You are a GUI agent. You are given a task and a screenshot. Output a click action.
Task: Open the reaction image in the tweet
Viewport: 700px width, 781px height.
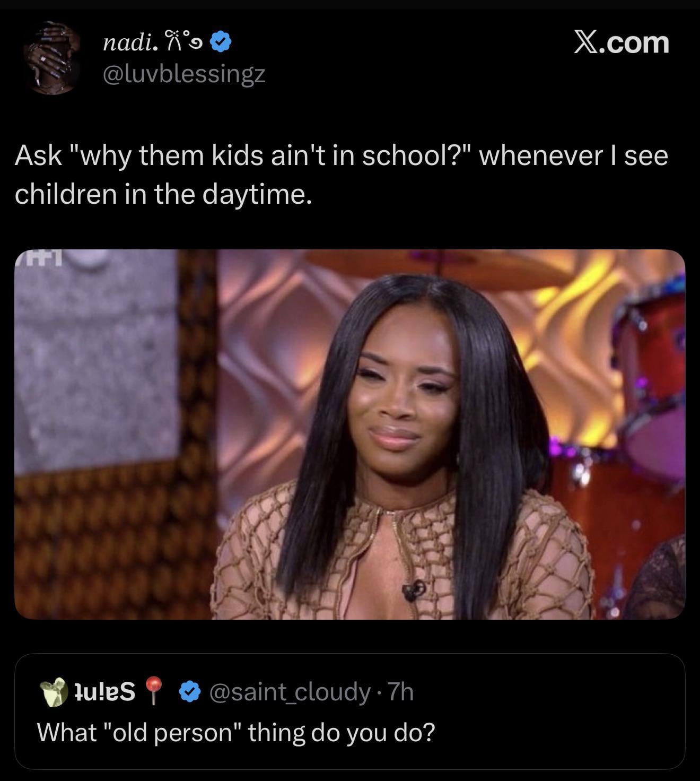pyautogui.click(x=350, y=434)
